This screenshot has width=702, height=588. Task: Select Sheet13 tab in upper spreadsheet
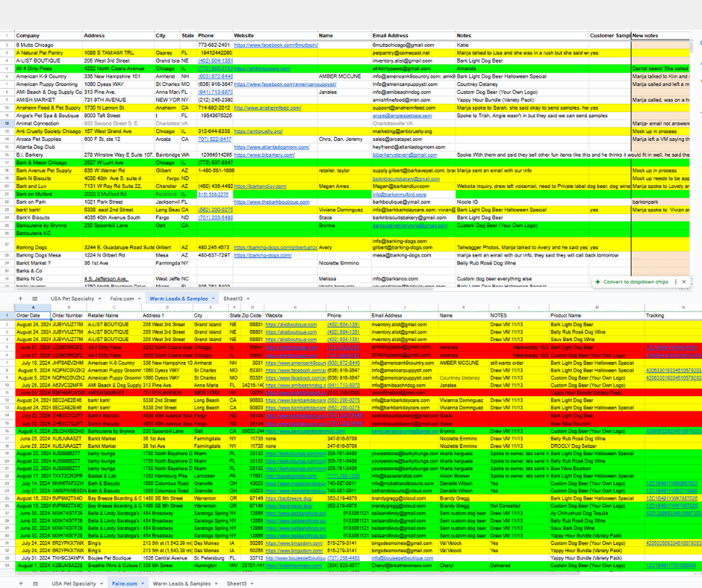click(x=233, y=298)
